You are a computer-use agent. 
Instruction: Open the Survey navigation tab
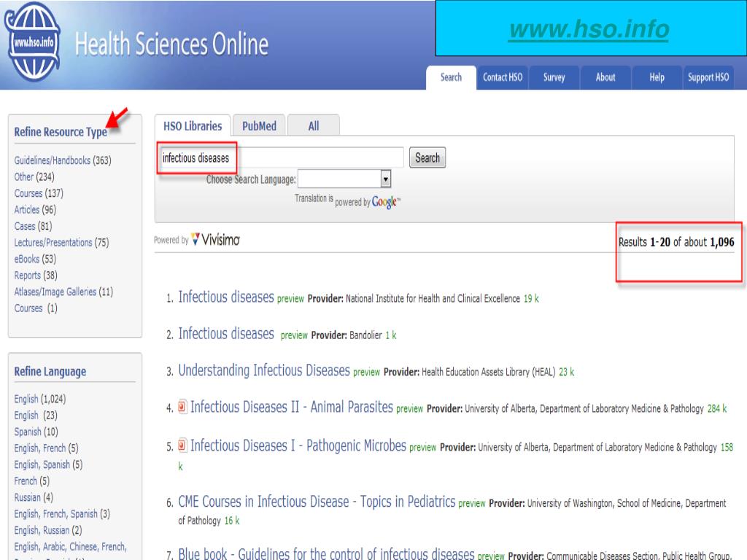[x=554, y=77]
